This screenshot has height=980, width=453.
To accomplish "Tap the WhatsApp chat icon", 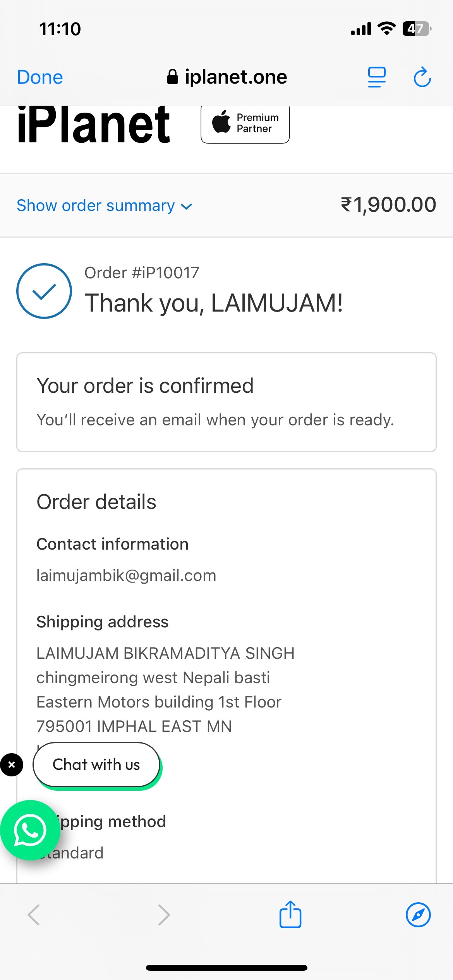I will 30,830.
